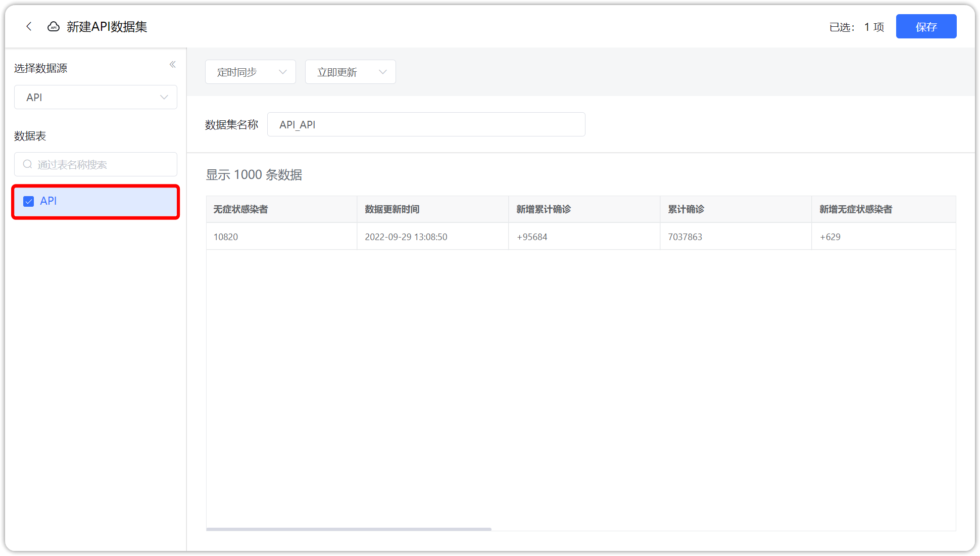Click the dataset name field containing API_API
Image resolution: width=980 pixels, height=556 pixels.
426,124
